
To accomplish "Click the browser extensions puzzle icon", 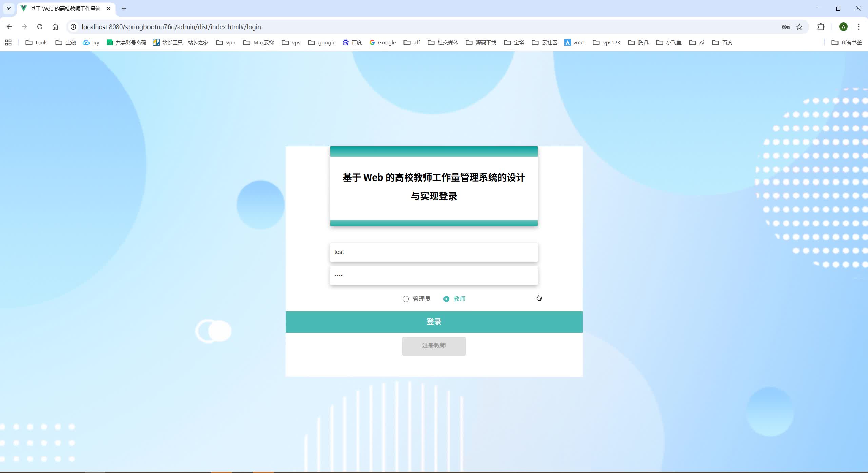I will pos(821,27).
